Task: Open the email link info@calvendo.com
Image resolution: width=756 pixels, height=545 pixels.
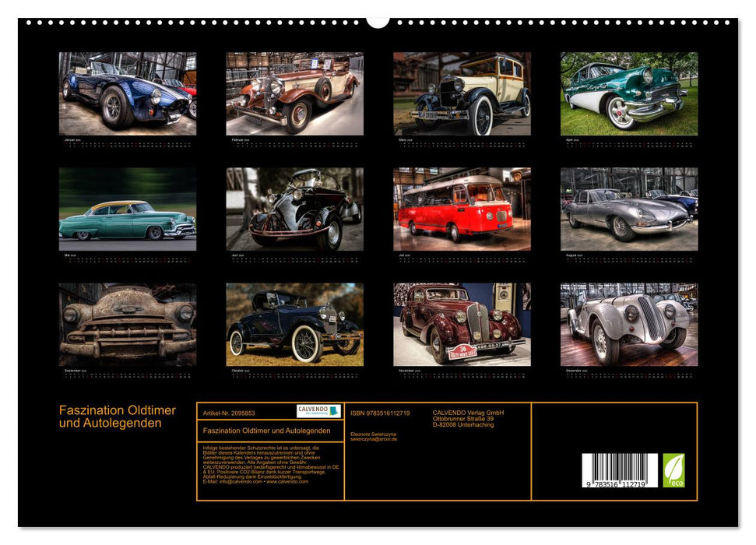Action: coord(239,482)
